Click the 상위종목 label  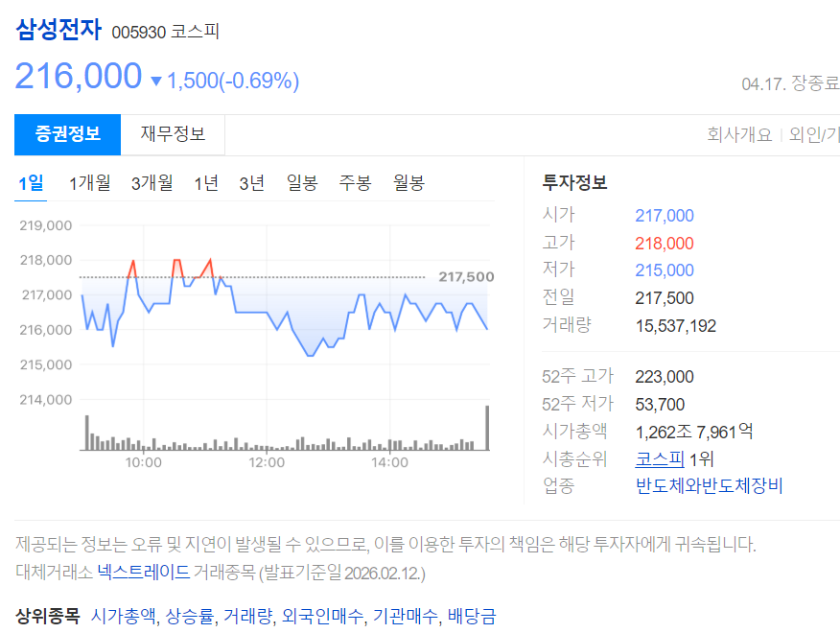pos(48,616)
